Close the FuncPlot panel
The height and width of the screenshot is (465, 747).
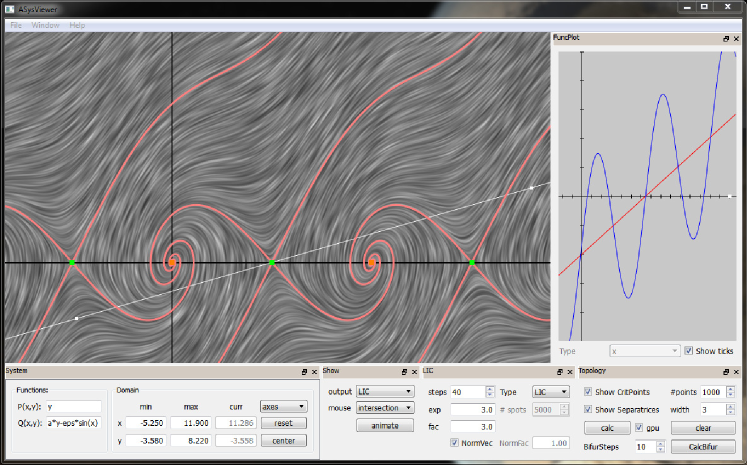coord(738,38)
